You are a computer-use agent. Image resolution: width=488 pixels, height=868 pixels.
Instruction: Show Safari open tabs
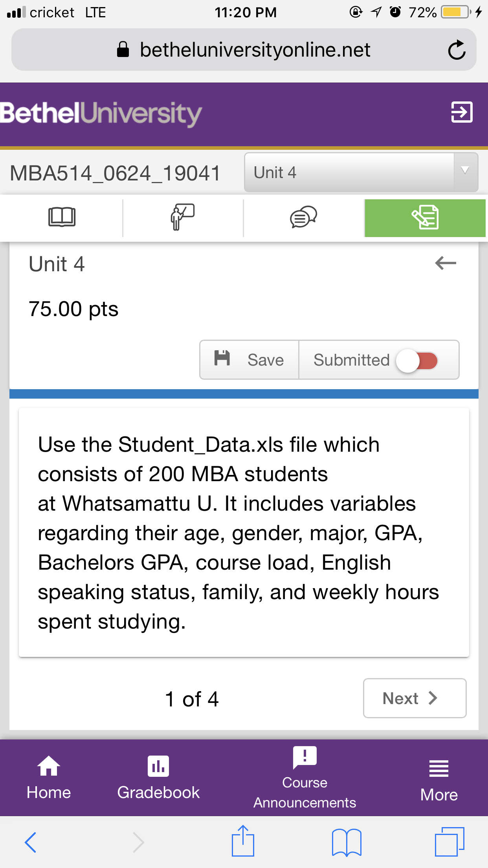[449, 842]
